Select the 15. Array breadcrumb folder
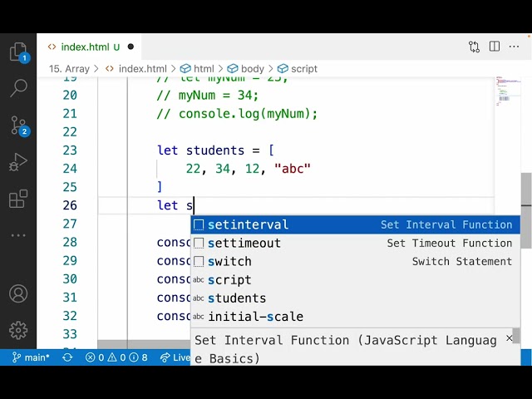The height and width of the screenshot is (399, 532). point(69,68)
